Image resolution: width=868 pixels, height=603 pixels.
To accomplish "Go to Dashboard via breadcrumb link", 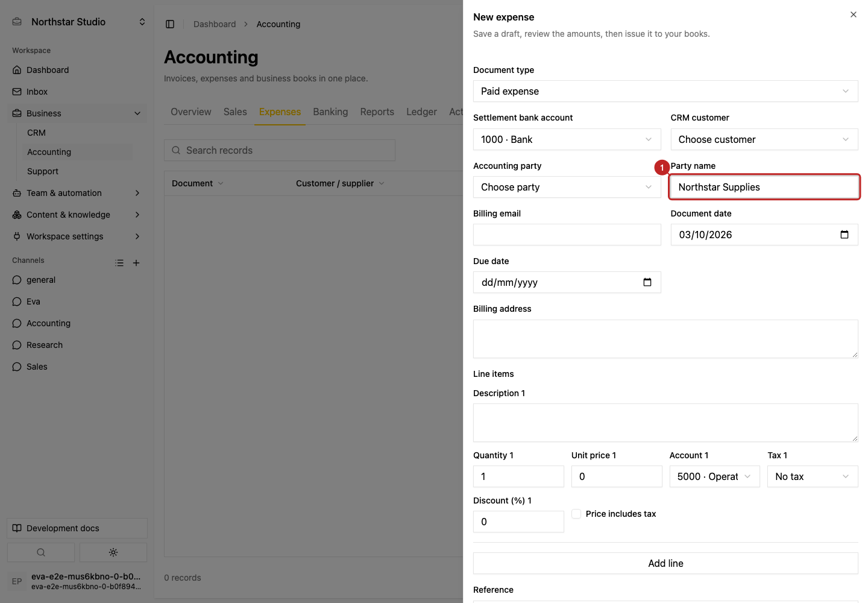I will coord(215,24).
